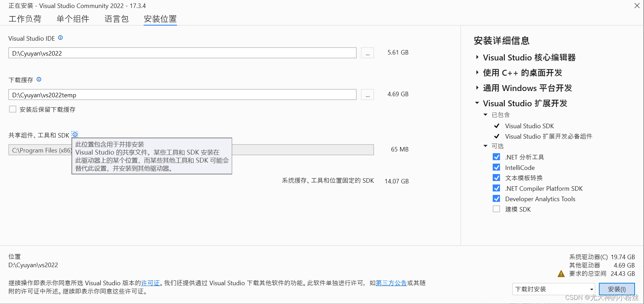The height and width of the screenshot is (304, 644).
Task: Expand 使用 C++ 的桌面开发 node
Action: point(477,73)
